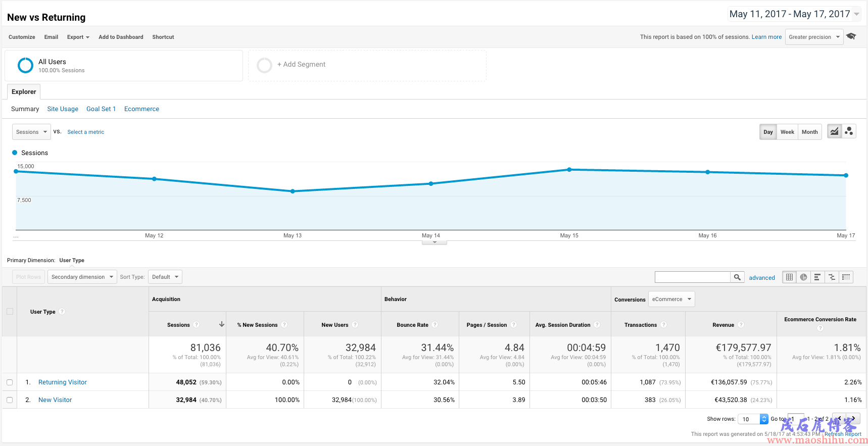
Task: Open the education graduation cap icon
Action: click(851, 36)
